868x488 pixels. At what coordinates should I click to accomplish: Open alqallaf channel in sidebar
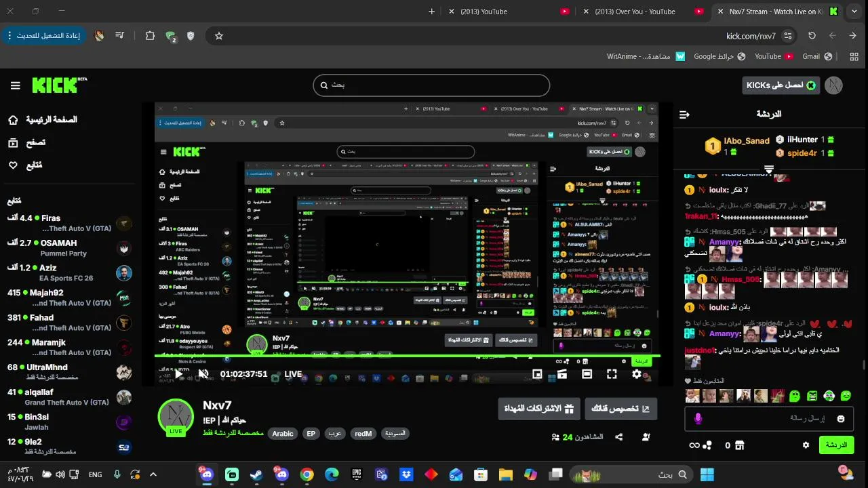click(x=68, y=397)
